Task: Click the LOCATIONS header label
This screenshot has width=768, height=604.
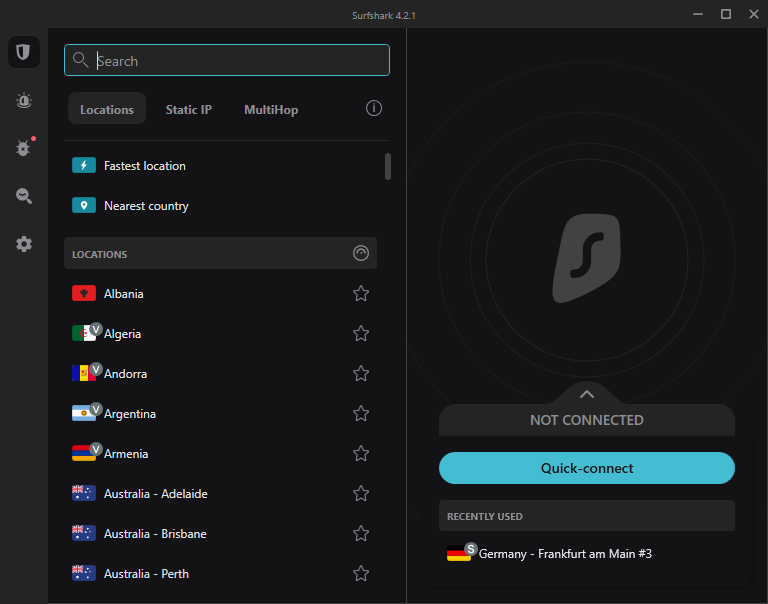Action: [99, 254]
